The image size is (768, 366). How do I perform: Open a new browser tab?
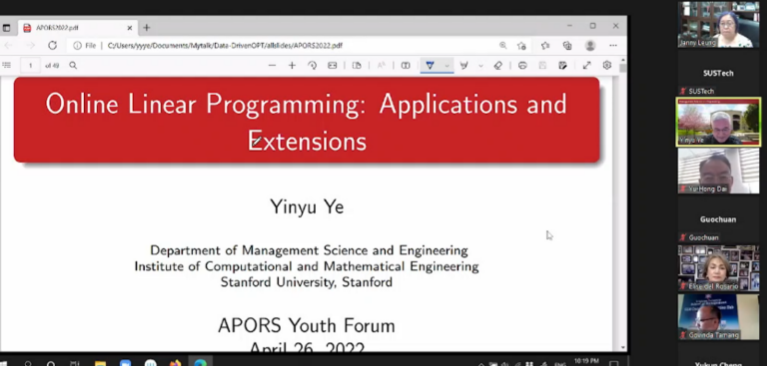tap(146, 28)
